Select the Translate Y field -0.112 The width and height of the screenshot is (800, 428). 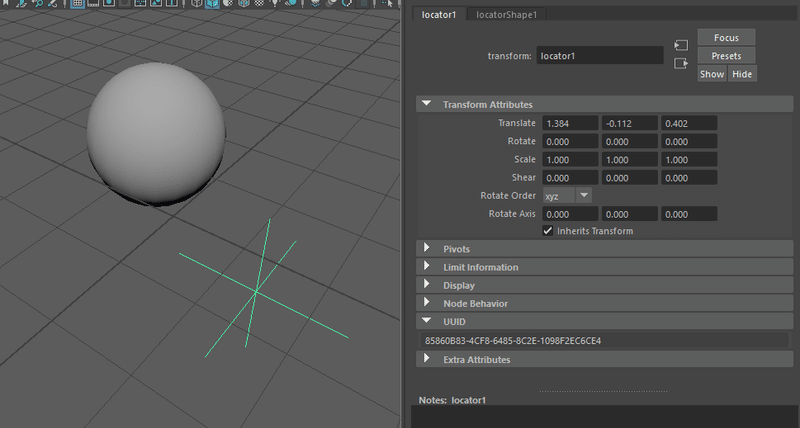coord(629,123)
